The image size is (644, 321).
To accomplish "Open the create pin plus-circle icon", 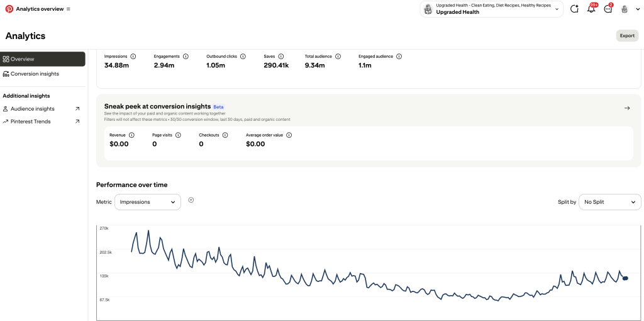I will coord(575,9).
